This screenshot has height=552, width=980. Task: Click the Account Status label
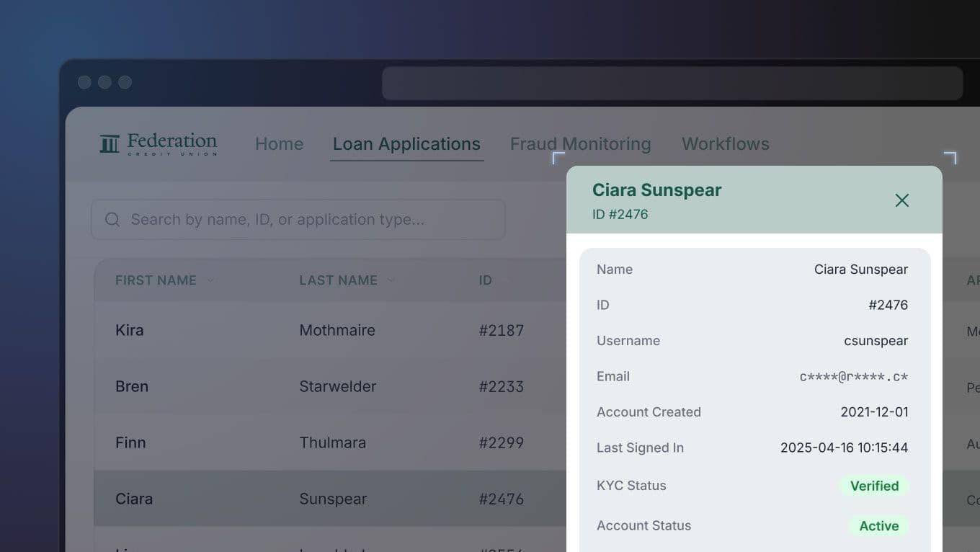tap(643, 525)
